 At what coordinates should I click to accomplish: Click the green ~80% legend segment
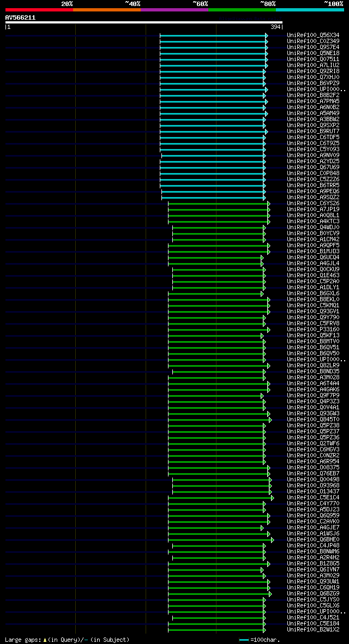pos(242,9)
